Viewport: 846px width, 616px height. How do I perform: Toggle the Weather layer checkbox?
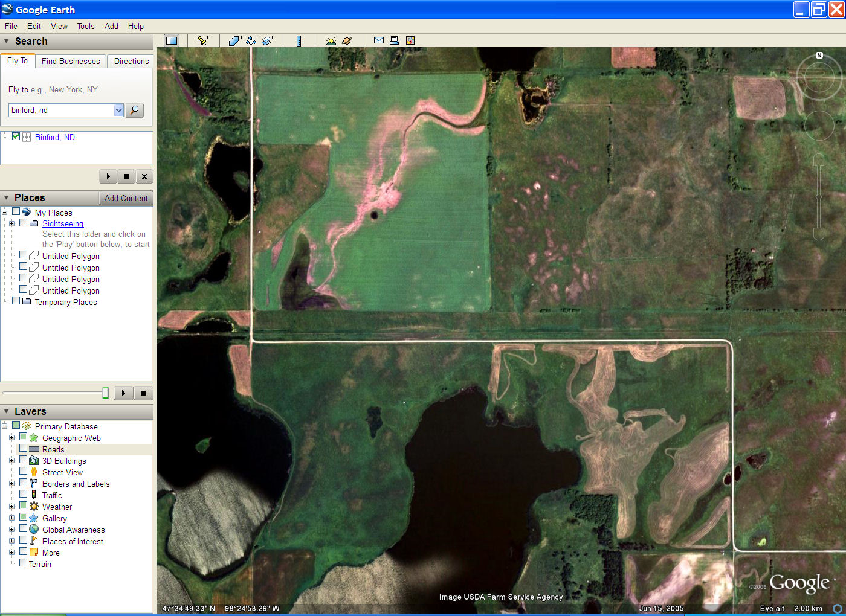[23, 506]
